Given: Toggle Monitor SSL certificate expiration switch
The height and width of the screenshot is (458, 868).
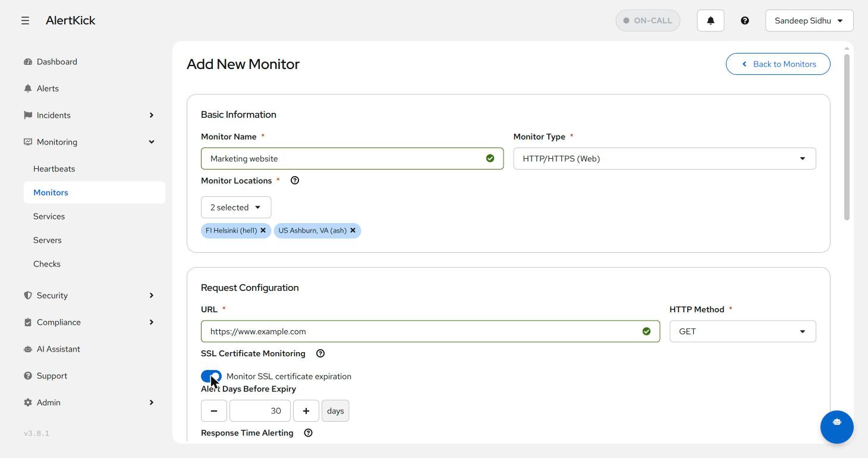Looking at the screenshot, I should tap(211, 377).
